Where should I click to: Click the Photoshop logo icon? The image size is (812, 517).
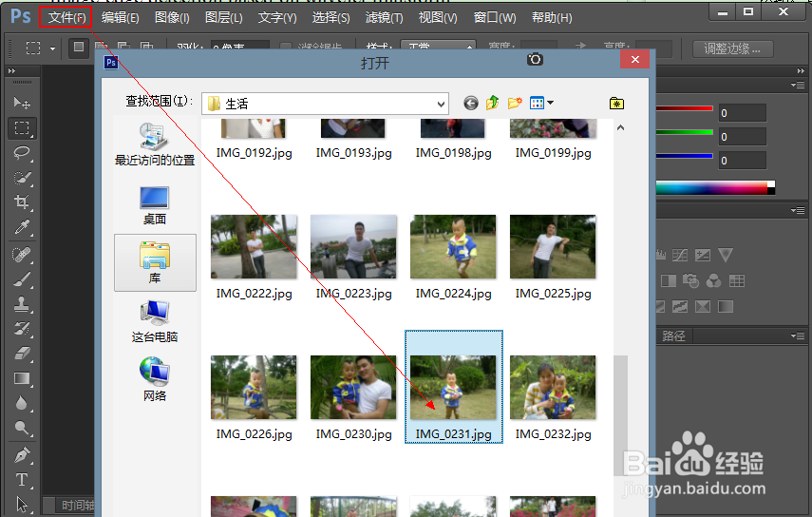click(x=21, y=16)
